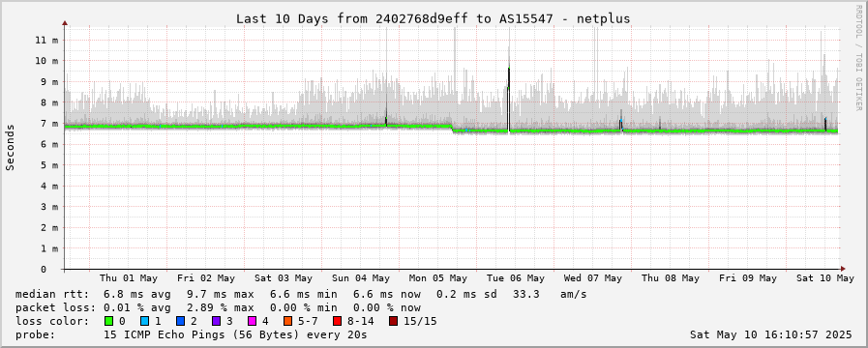Click the '0.01 % avg' packet loss value
This screenshot has height=348, width=868.
[x=137, y=307]
